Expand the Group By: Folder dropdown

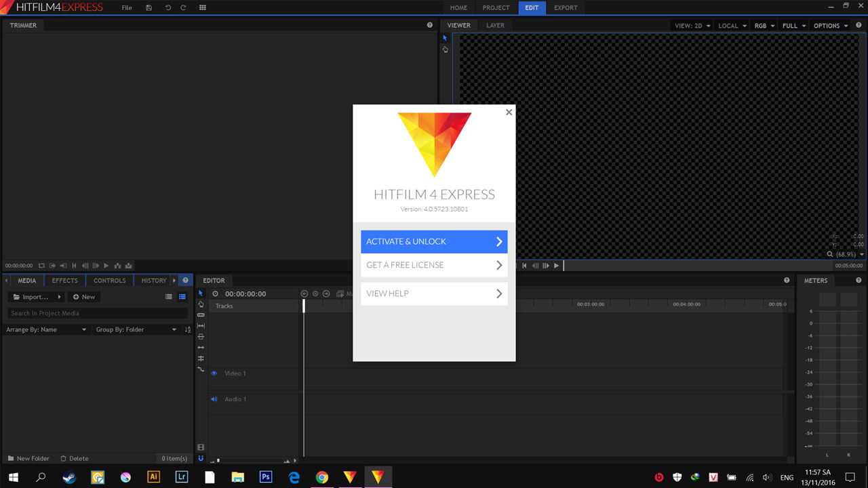coord(136,329)
